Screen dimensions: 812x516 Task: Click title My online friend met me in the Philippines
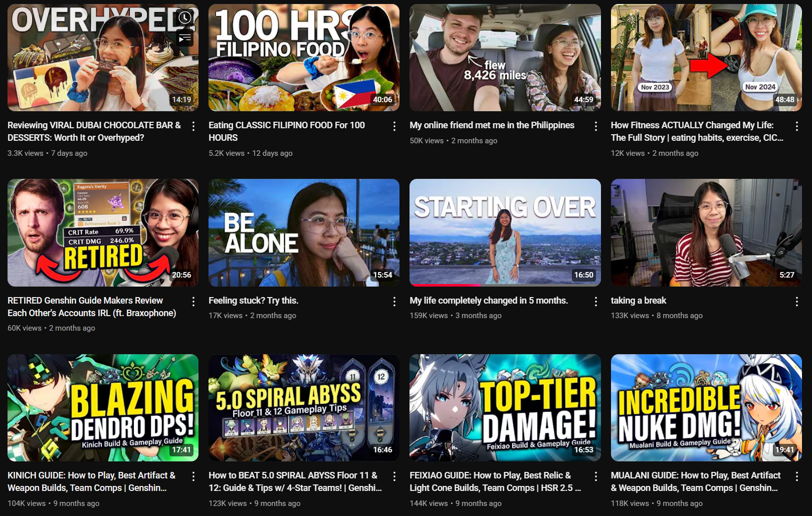(492, 125)
